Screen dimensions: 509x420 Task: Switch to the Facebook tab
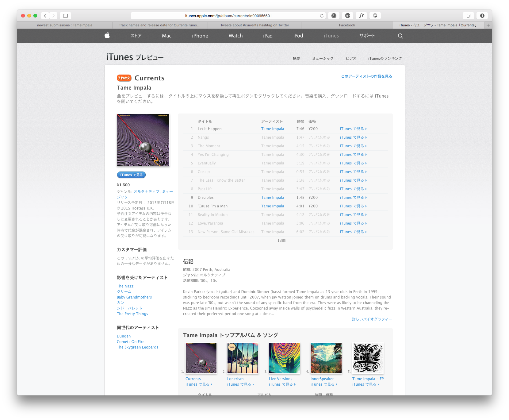(347, 25)
